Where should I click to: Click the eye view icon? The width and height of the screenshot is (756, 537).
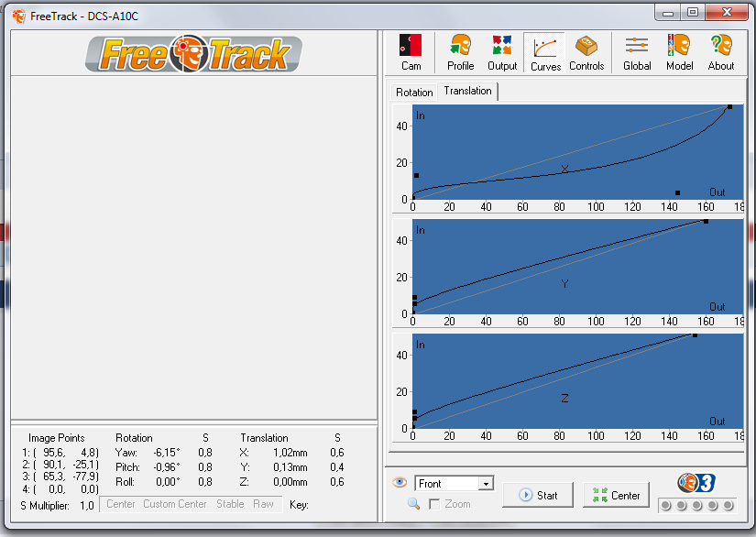(x=400, y=482)
